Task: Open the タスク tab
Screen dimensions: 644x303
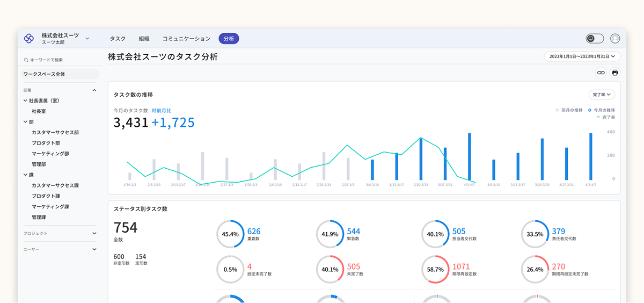Action: [x=118, y=39]
